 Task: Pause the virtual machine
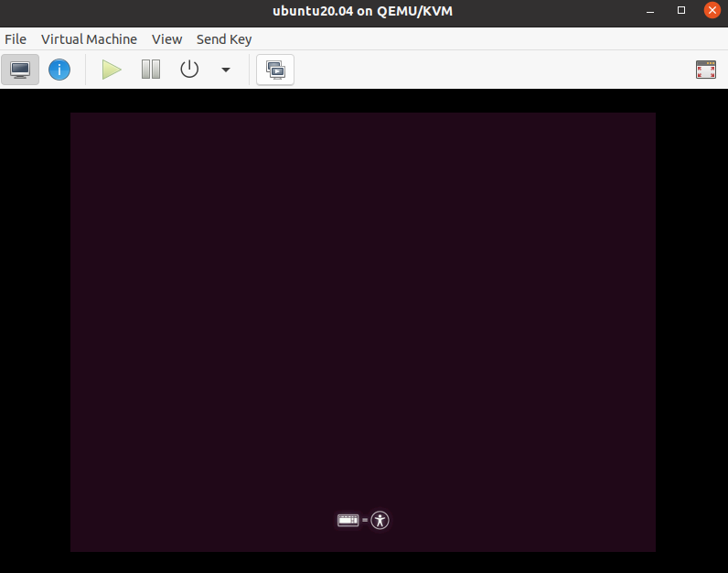click(x=151, y=70)
